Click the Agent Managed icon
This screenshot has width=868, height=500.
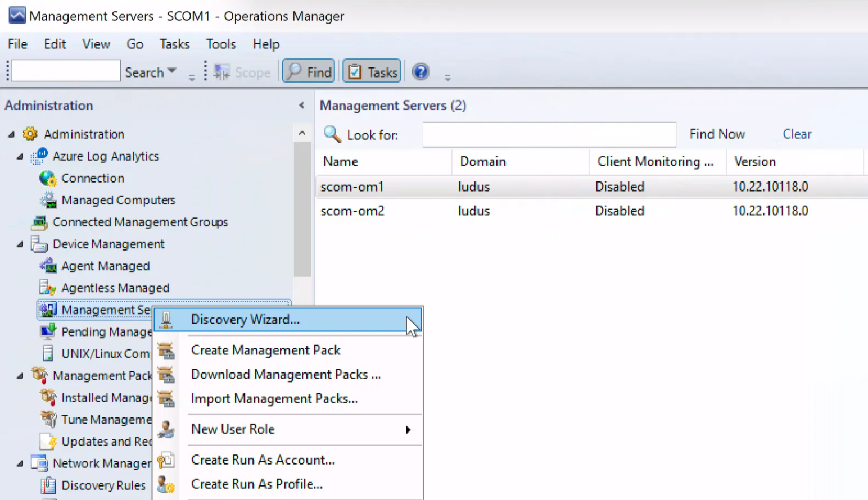pos(48,266)
